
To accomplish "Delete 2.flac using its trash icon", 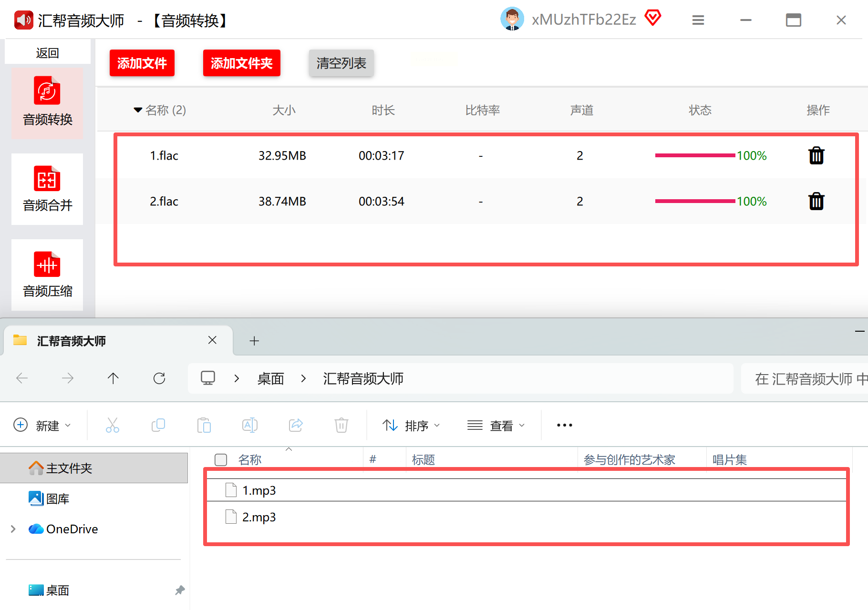I will tap(816, 202).
